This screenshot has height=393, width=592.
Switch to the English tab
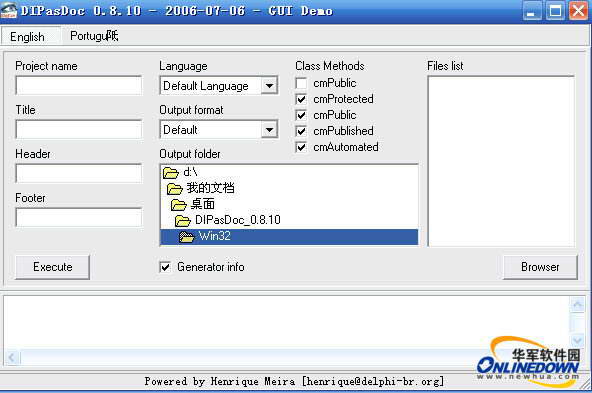pyautogui.click(x=31, y=37)
